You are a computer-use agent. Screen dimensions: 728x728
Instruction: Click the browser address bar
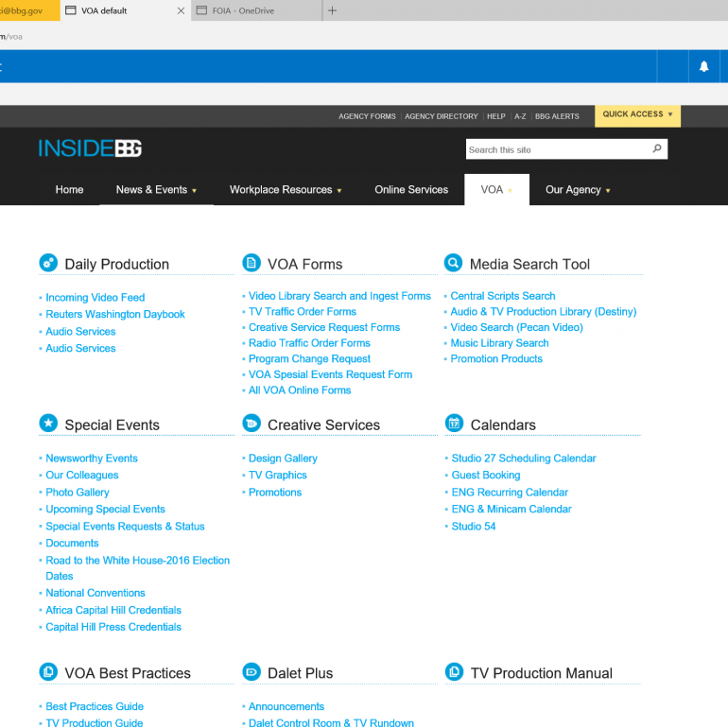364,37
